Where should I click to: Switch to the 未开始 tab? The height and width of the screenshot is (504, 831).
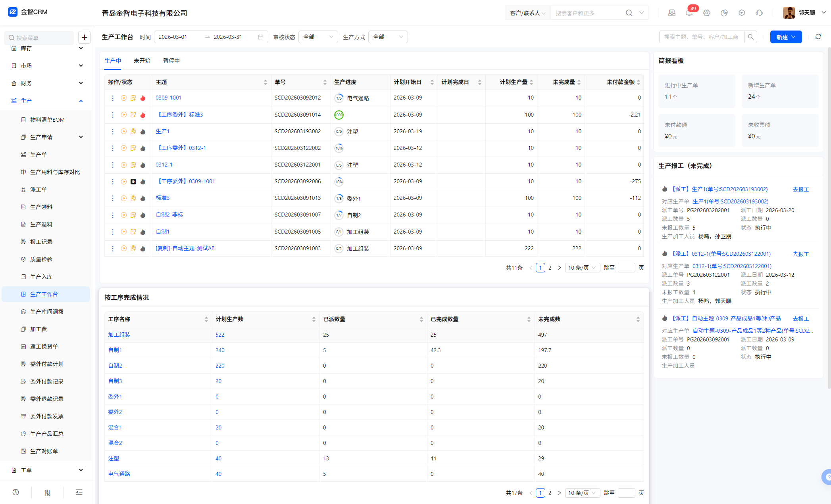(x=142, y=61)
